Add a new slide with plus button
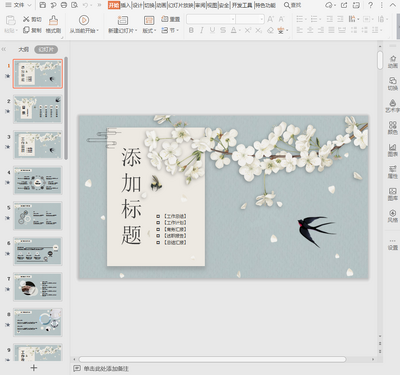 (34, 368)
